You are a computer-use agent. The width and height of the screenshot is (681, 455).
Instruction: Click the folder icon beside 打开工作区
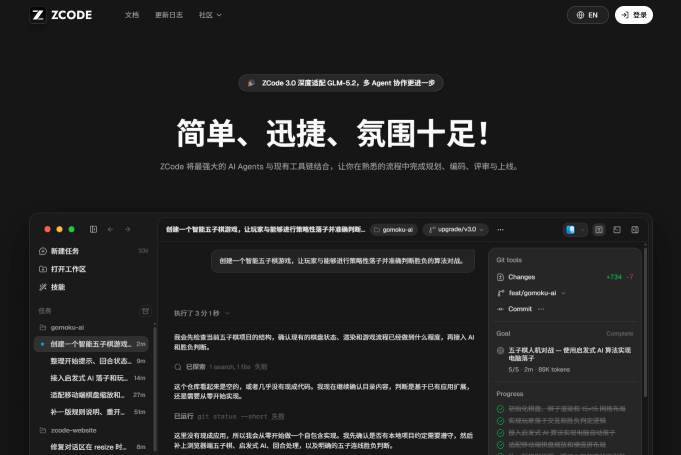point(43,269)
